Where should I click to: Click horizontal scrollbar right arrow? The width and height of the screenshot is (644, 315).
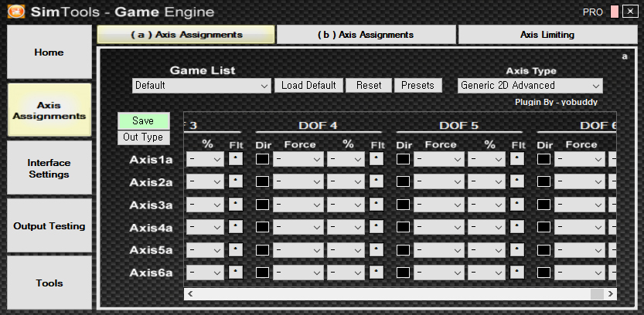pos(610,293)
